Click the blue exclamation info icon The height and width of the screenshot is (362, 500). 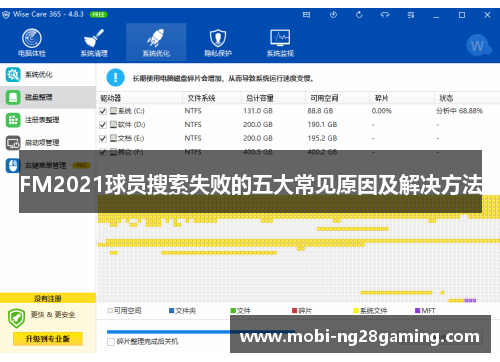[115, 78]
